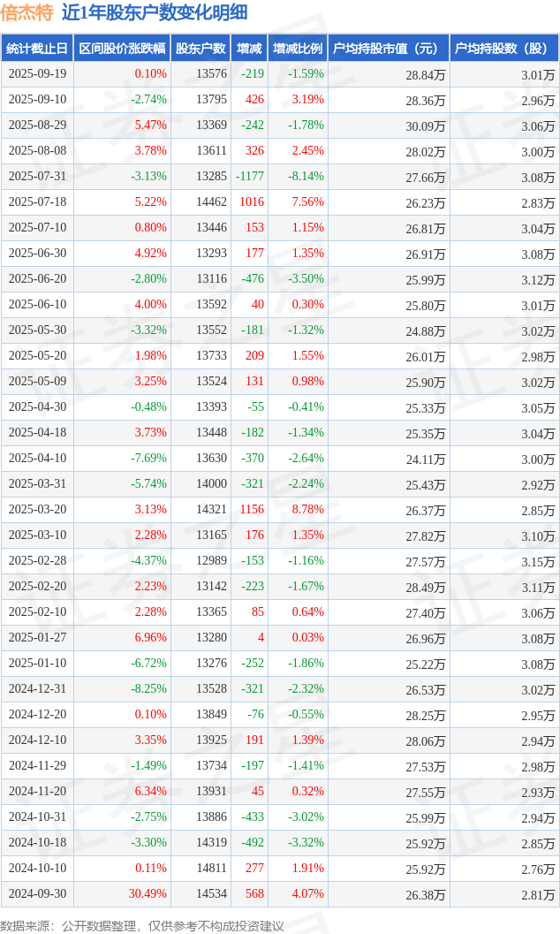Select the 增减比例 column header
Screen dimensions: 560x934
[298, 49]
